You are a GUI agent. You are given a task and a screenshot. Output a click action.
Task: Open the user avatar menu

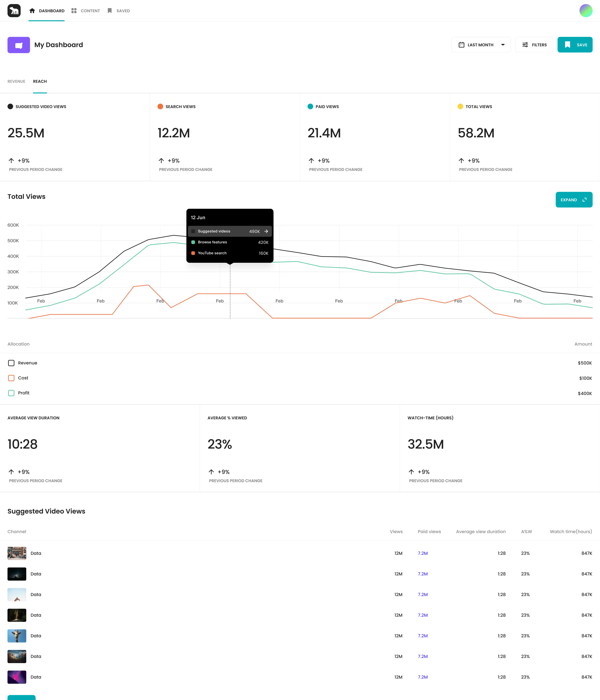[x=585, y=11]
